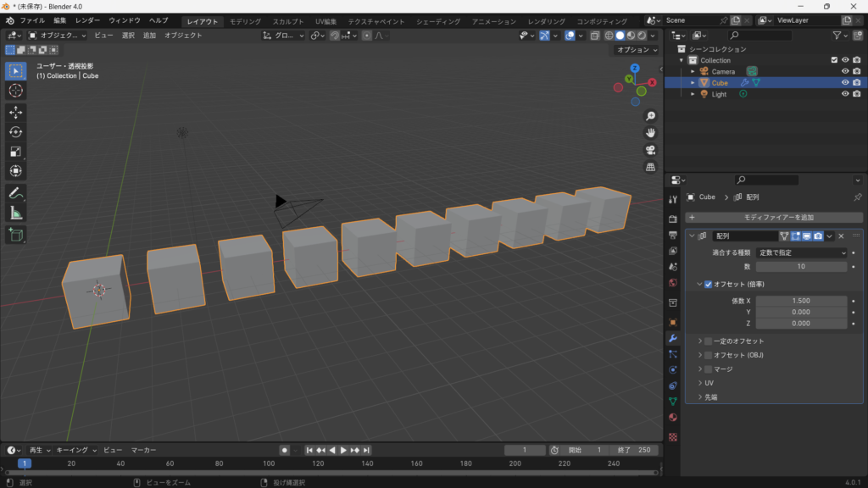
Task: Select the Move tool in left toolbar
Action: 16,112
